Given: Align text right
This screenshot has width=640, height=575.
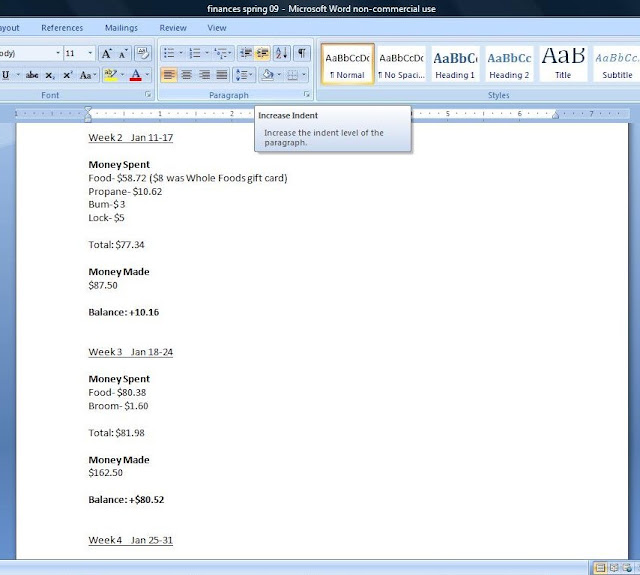Looking at the screenshot, I should coord(204,75).
